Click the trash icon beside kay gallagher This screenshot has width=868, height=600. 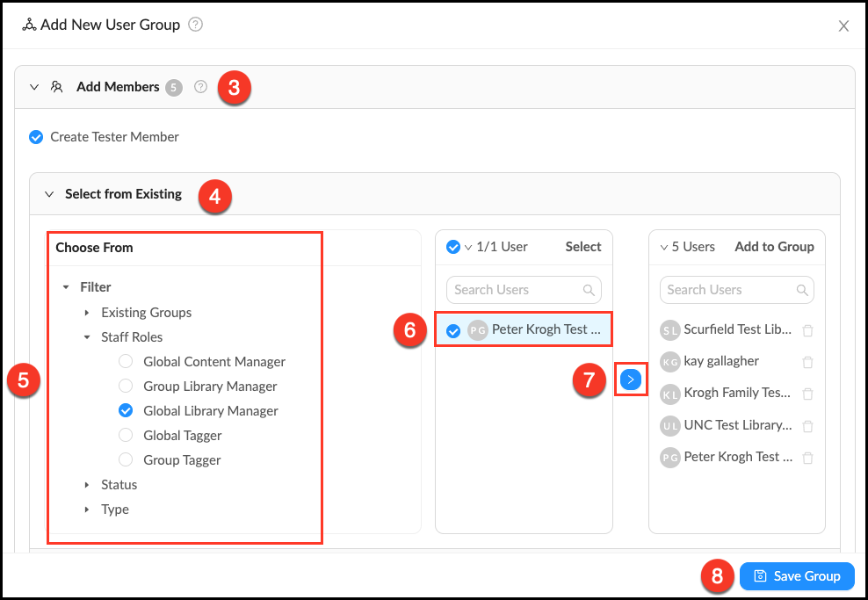(x=807, y=361)
